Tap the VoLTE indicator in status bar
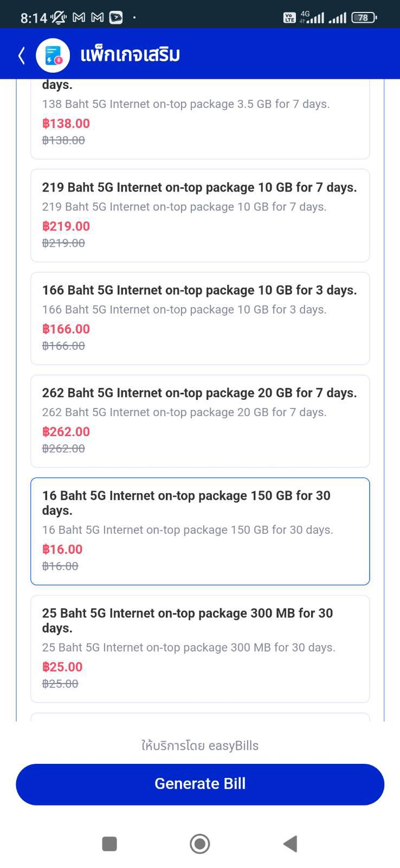 (289, 17)
